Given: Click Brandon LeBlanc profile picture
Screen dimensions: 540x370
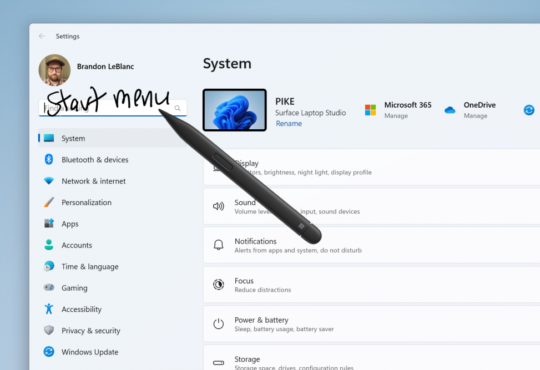Looking at the screenshot, I should tap(54, 70).
